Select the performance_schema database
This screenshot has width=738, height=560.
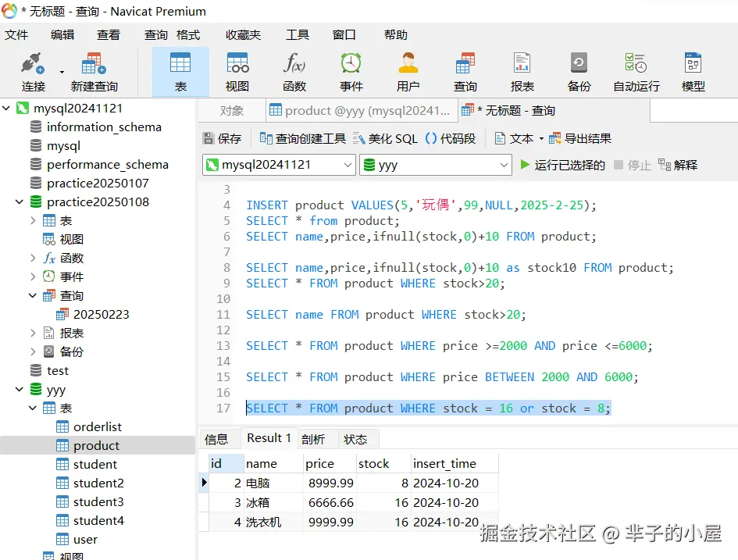click(x=108, y=164)
